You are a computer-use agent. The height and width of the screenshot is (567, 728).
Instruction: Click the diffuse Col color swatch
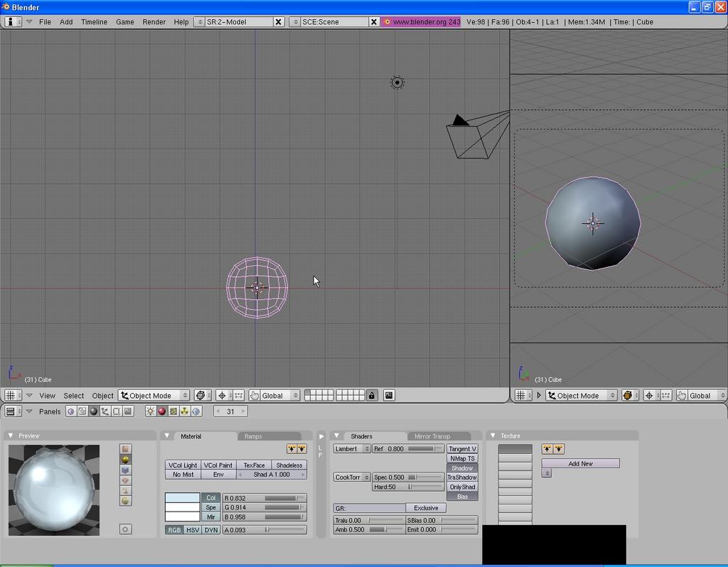pyautogui.click(x=183, y=497)
